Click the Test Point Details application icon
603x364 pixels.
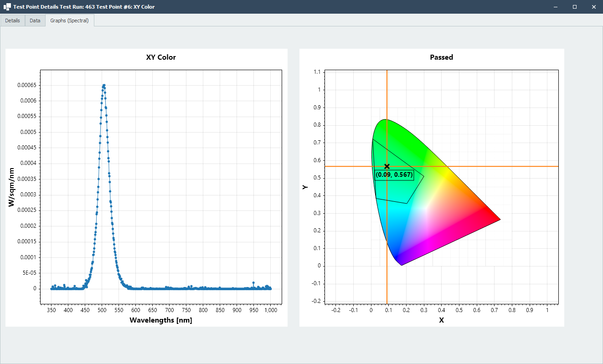[6, 7]
